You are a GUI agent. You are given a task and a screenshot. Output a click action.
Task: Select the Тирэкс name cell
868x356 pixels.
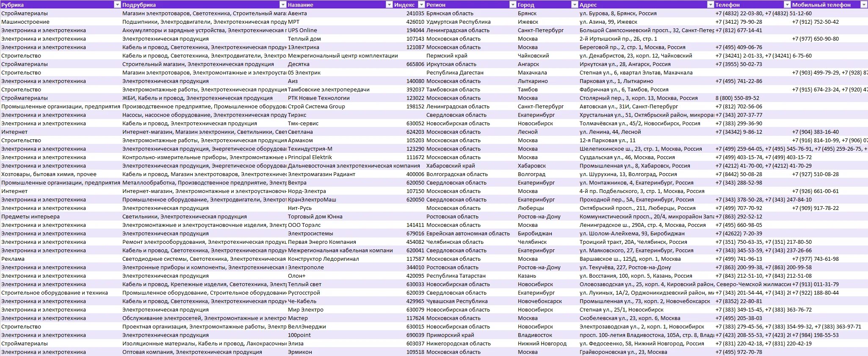coord(340,115)
